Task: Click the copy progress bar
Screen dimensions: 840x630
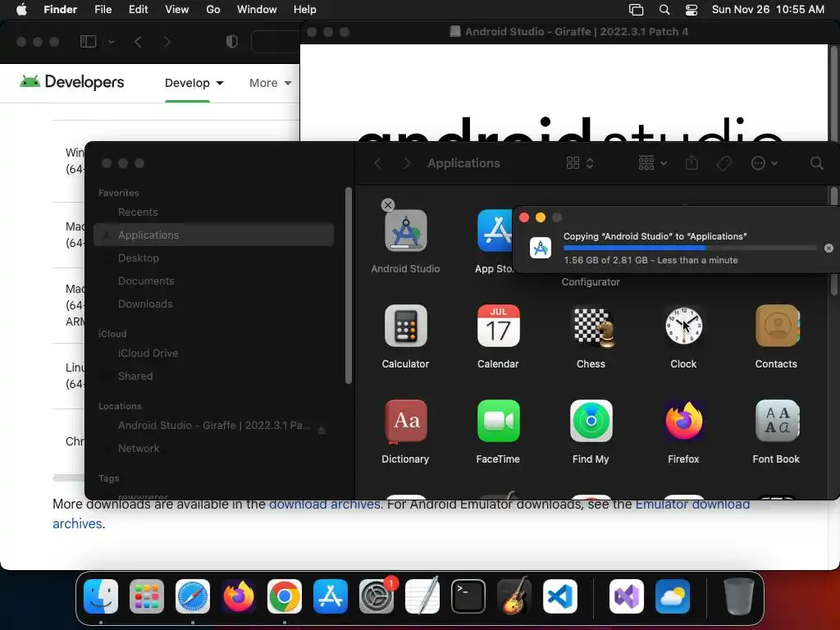Action: tap(690, 248)
